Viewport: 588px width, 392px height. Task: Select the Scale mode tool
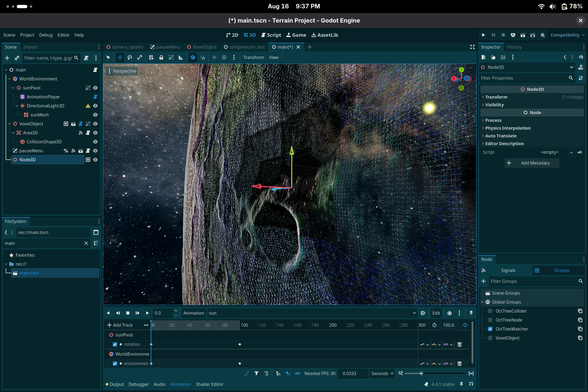pos(139,58)
